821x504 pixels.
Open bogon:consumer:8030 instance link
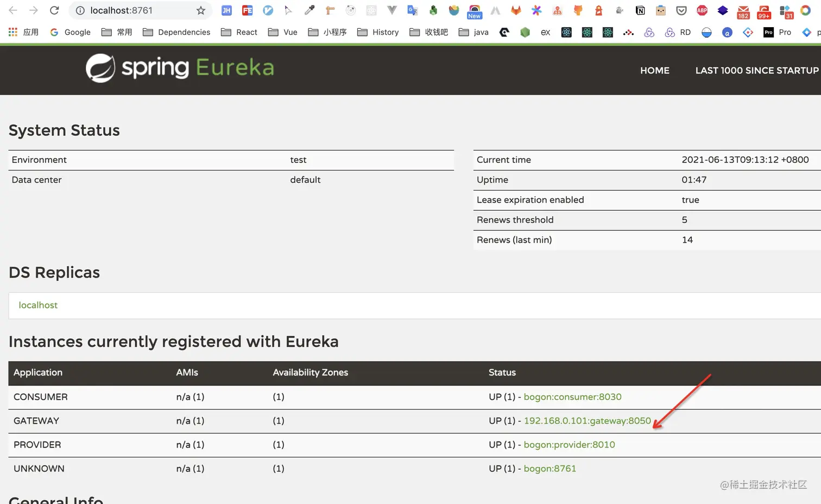coord(572,397)
